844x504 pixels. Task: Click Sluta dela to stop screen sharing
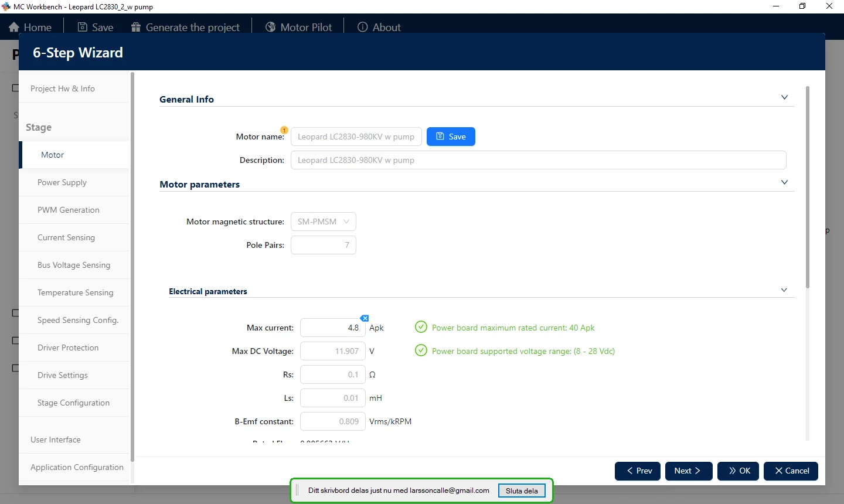[x=522, y=491]
